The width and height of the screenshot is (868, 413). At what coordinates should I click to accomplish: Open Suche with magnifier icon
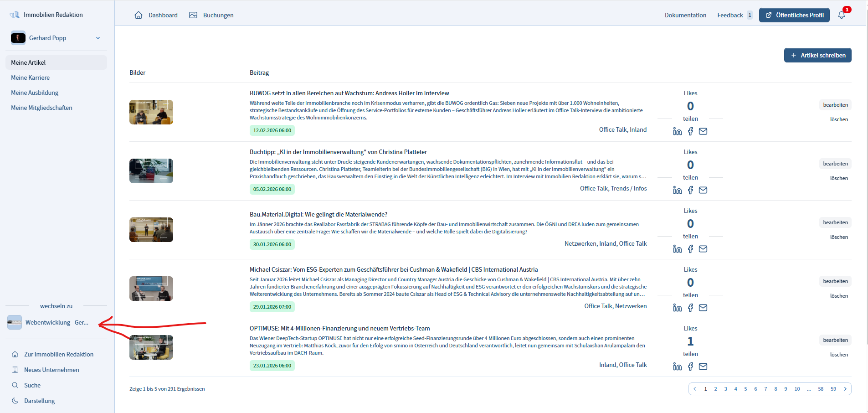pos(15,385)
